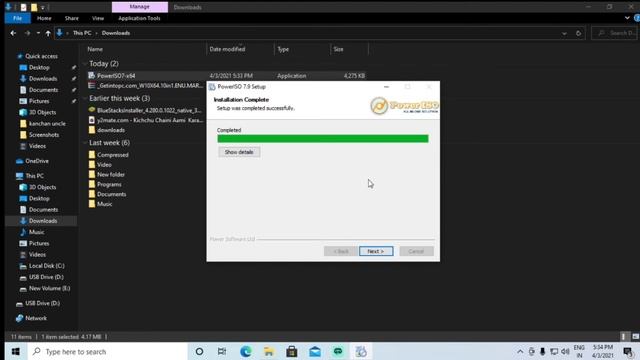
Task: Expand the address bar history dropdown
Action: [x=564, y=33]
